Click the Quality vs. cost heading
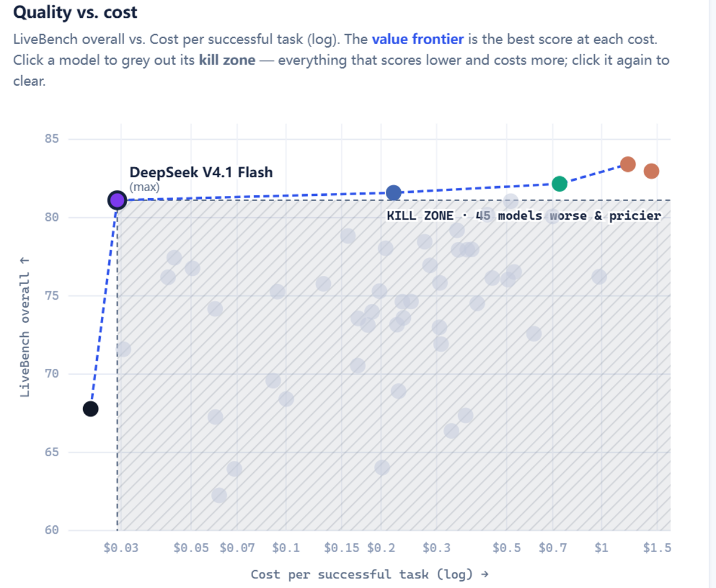Image resolution: width=716 pixels, height=588 pixels. (75, 13)
